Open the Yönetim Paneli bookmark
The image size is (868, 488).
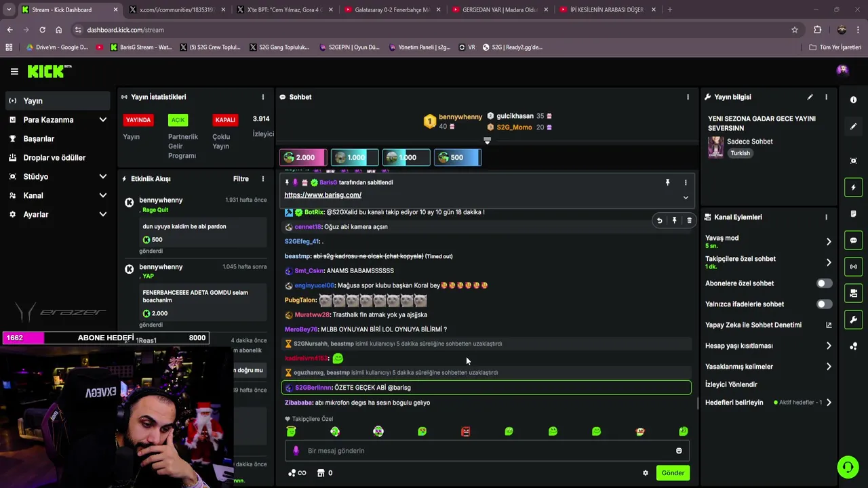(419, 47)
